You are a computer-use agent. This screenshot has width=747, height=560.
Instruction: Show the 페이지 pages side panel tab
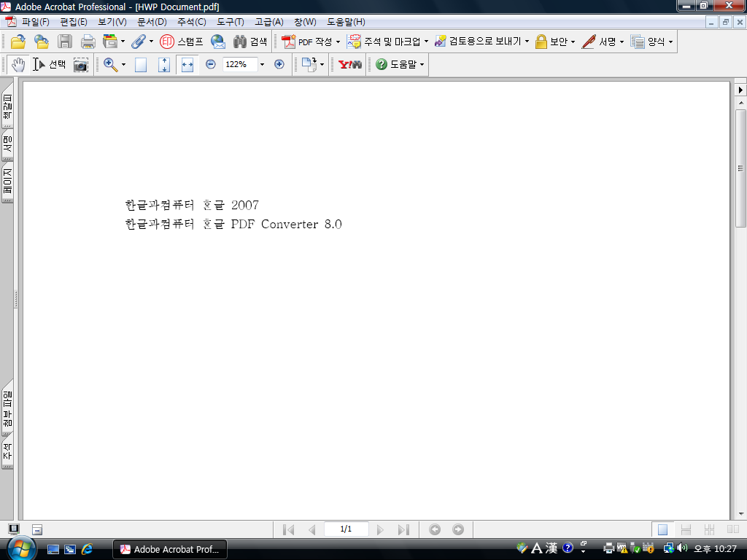(x=7, y=182)
